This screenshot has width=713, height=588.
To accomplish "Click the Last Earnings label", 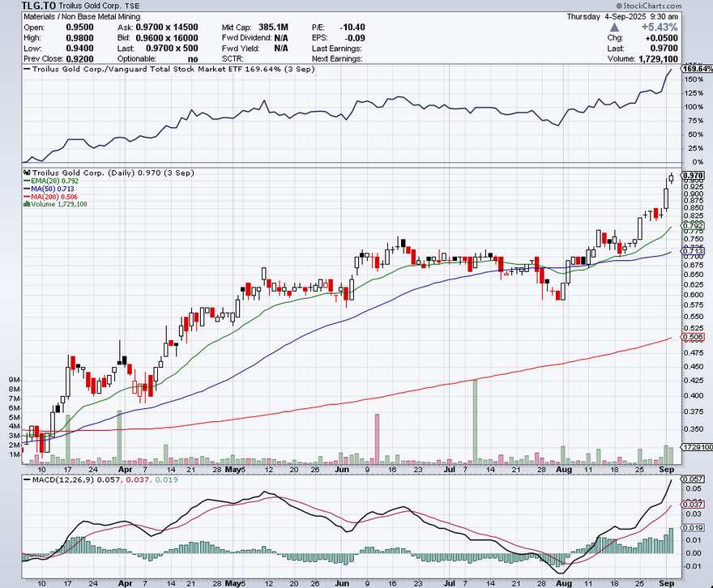I will coord(336,48).
